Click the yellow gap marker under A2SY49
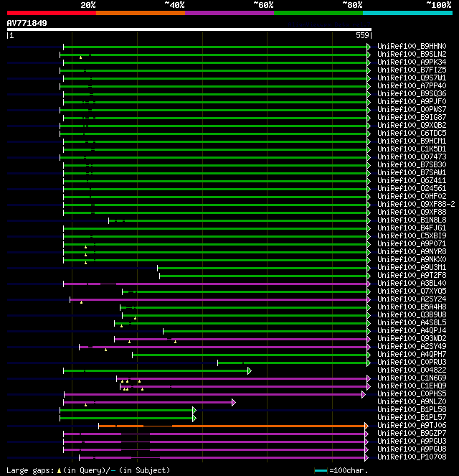 (106, 350)
